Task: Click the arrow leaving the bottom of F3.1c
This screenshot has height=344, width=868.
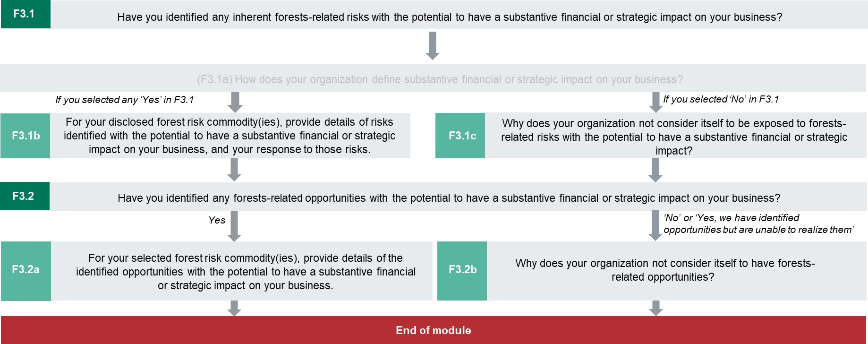Action: tap(655, 170)
